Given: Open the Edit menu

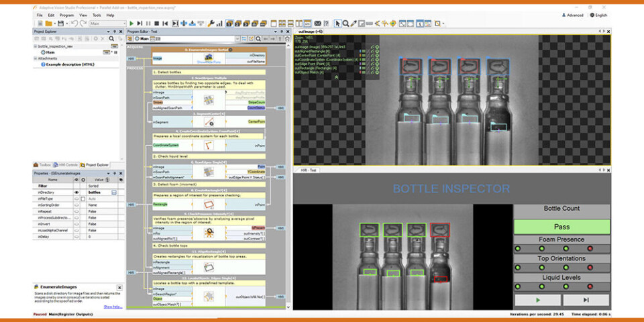Looking at the screenshot, I should click(x=51, y=15).
